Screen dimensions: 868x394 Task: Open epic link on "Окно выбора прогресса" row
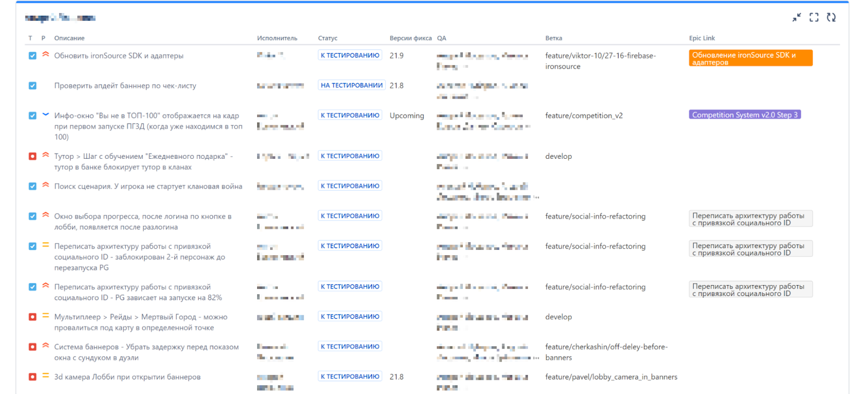751,219
